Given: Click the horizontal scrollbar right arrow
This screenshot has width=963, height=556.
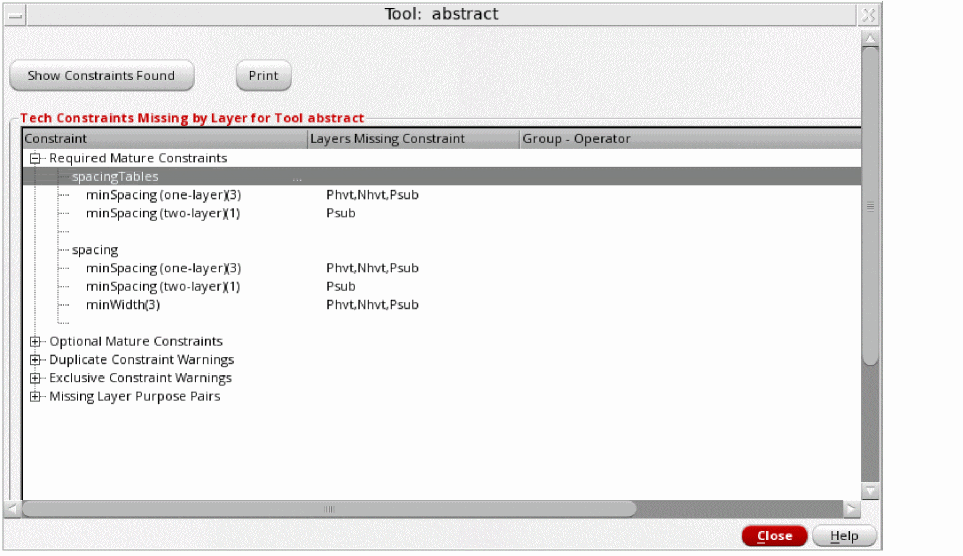Looking at the screenshot, I should [x=851, y=509].
